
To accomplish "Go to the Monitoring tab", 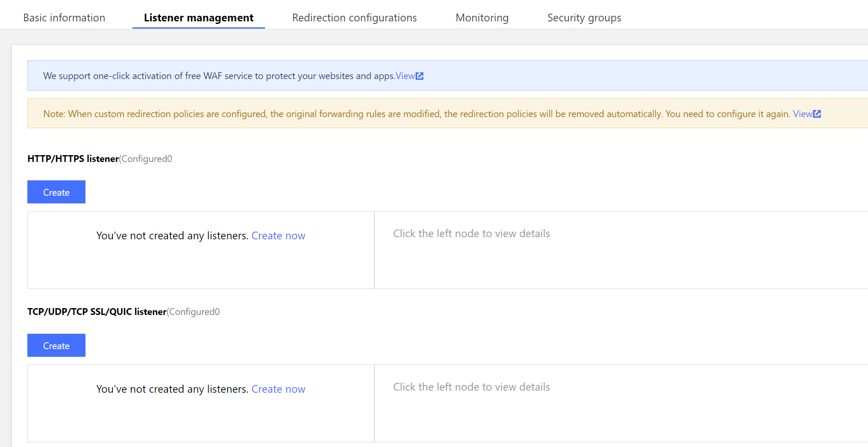I will coord(482,18).
